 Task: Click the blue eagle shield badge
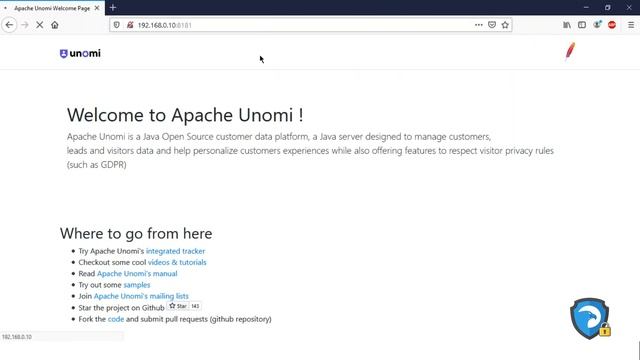tap(590, 318)
